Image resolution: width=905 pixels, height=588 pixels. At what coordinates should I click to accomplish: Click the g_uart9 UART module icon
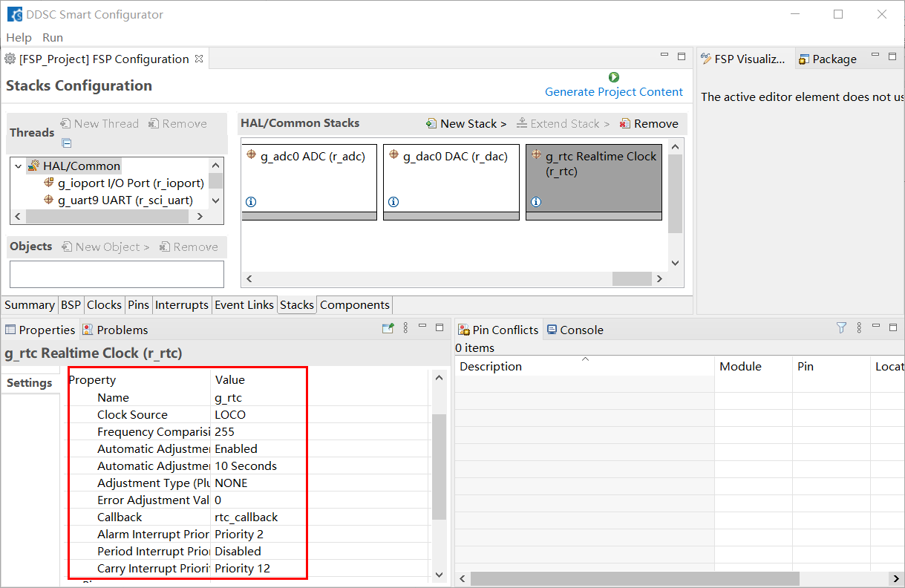49,200
